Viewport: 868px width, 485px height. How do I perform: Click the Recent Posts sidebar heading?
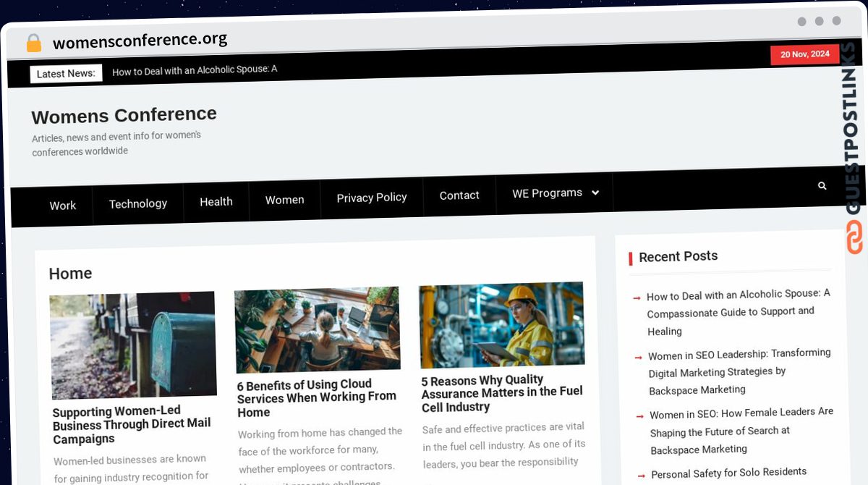tap(678, 256)
